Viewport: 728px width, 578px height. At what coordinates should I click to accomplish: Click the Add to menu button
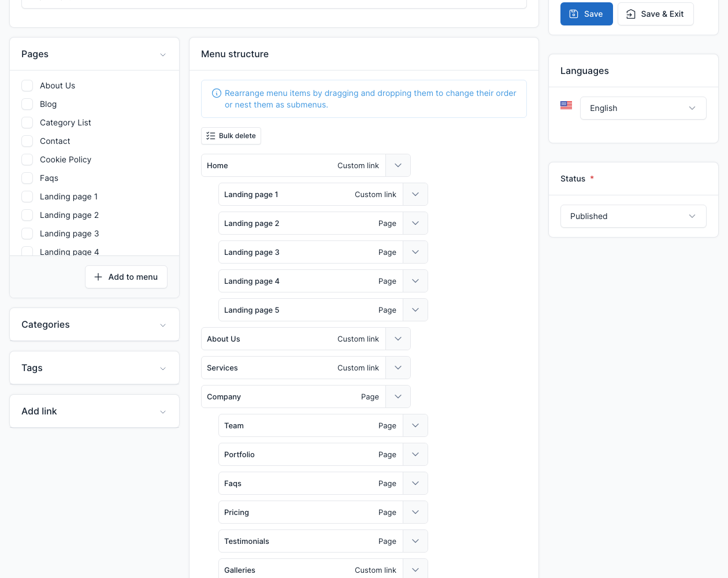(126, 277)
